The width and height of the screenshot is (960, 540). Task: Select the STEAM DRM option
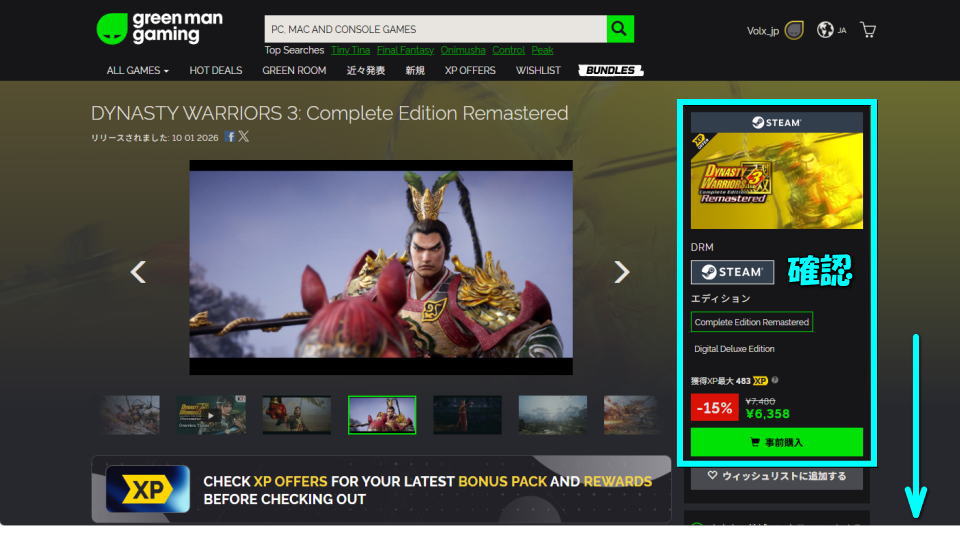pos(732,272)
